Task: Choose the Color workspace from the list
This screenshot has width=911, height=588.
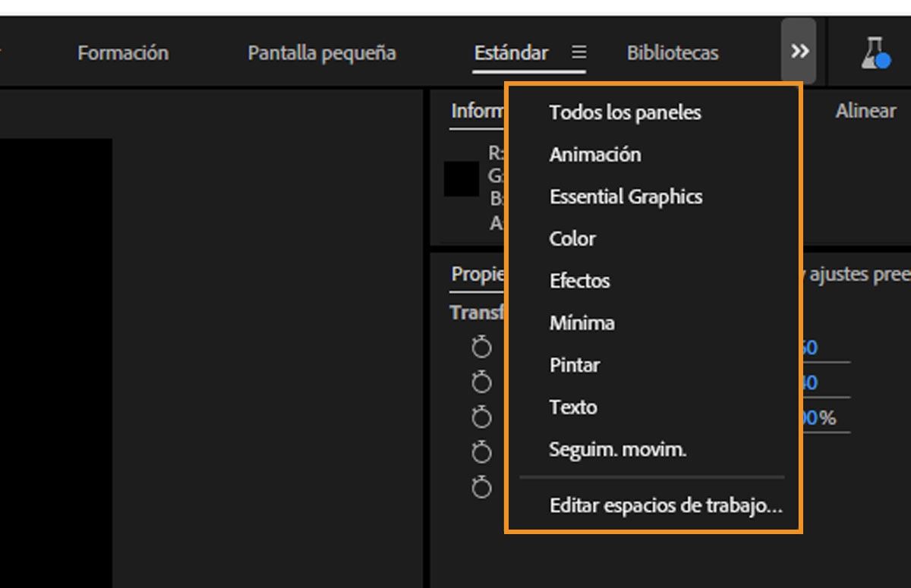Action: coord(572,238)
